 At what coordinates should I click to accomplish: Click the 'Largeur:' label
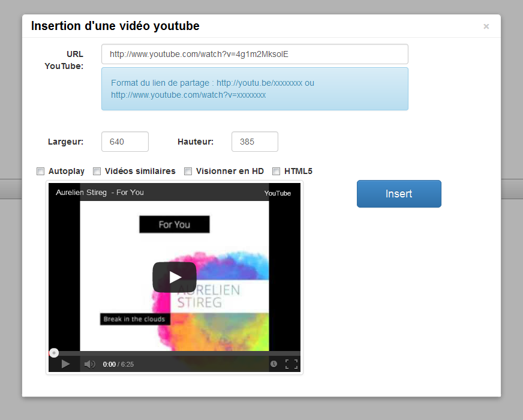click(66, 142)
